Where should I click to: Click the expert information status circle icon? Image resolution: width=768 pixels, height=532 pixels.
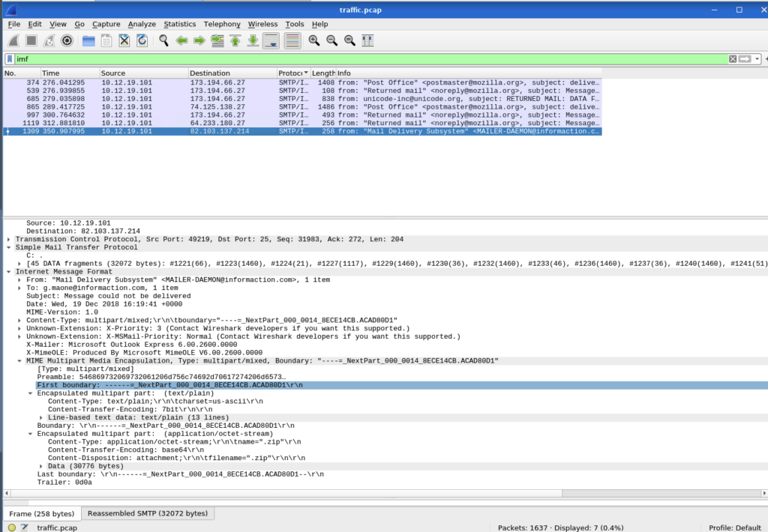[x=12, y=527]
